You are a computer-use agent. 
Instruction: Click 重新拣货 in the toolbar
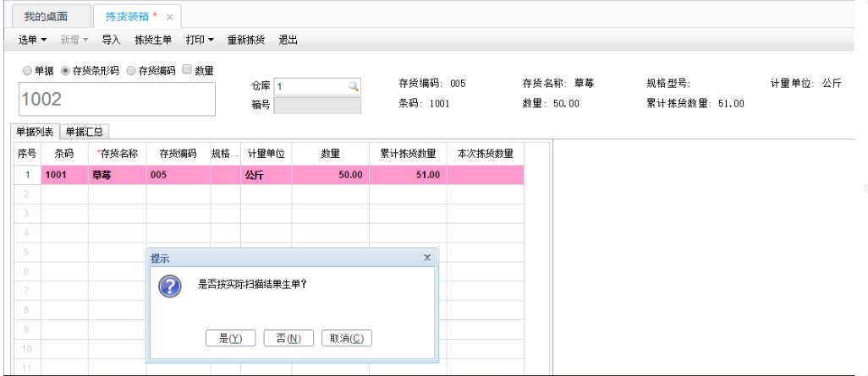pos(246,40)
